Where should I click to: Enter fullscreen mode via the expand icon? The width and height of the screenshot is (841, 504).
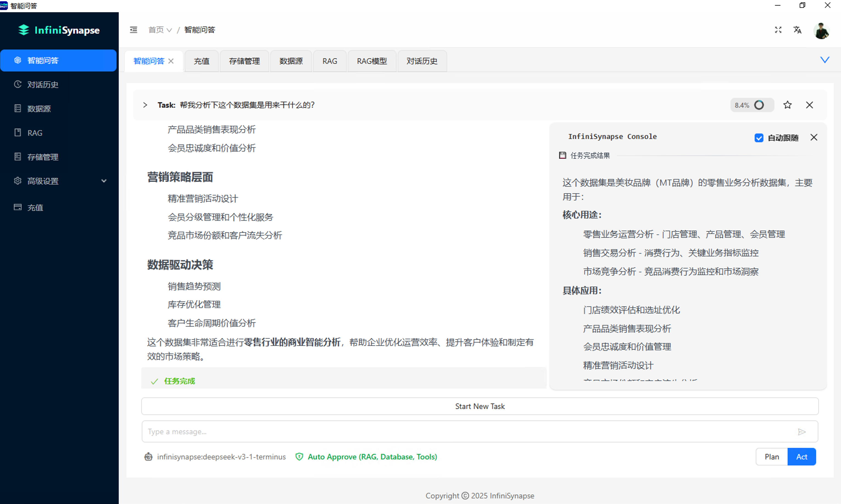[x=778, y=30]
